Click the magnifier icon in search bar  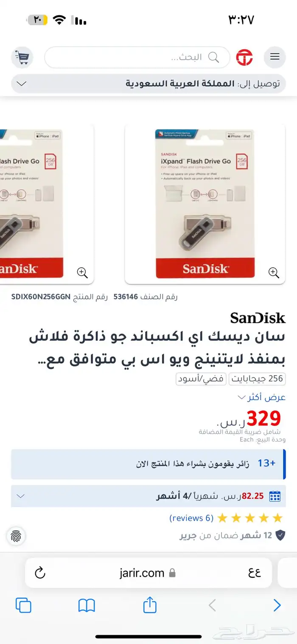click(x=213, y=57)
